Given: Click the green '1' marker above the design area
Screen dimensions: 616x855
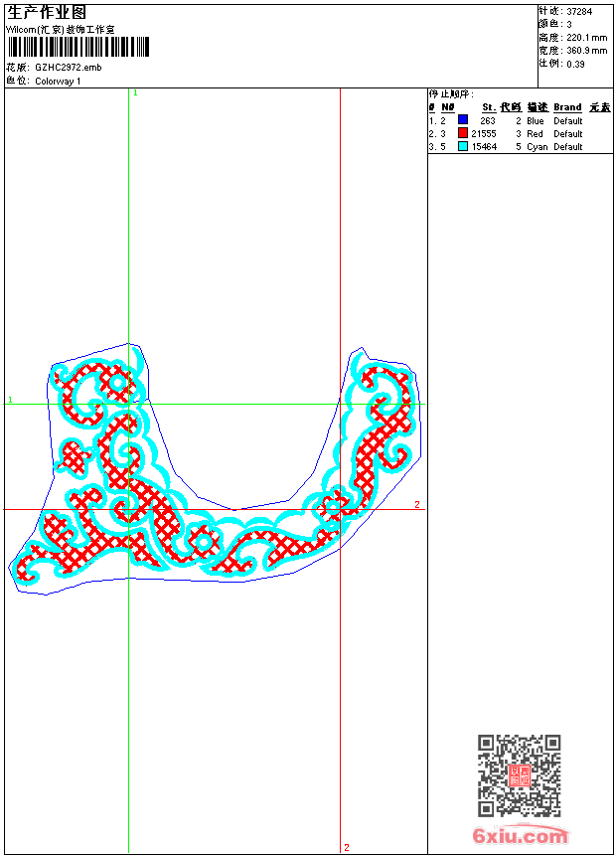Looking at the screenshot, I should (x=135, y=93).
